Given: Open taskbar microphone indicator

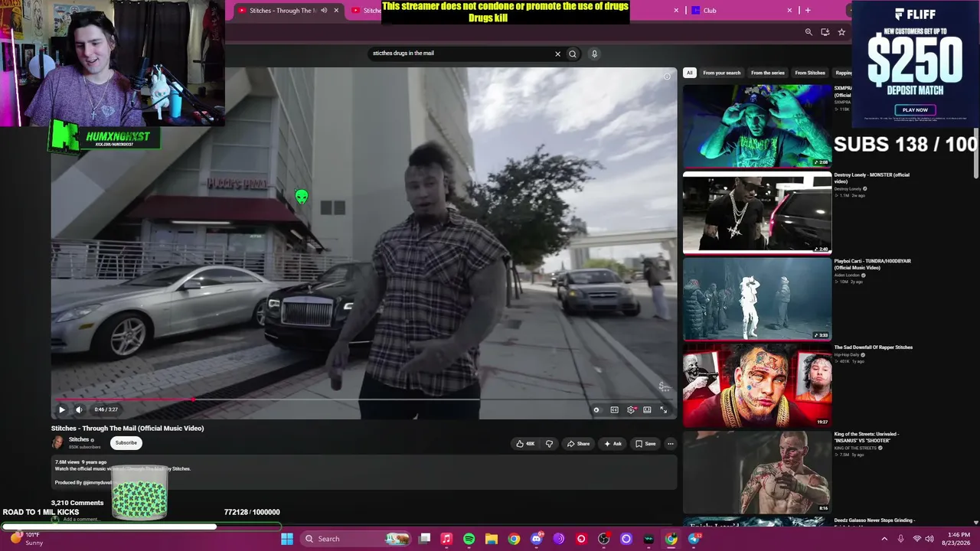Looking at the screenshot, I should (900, 539).
